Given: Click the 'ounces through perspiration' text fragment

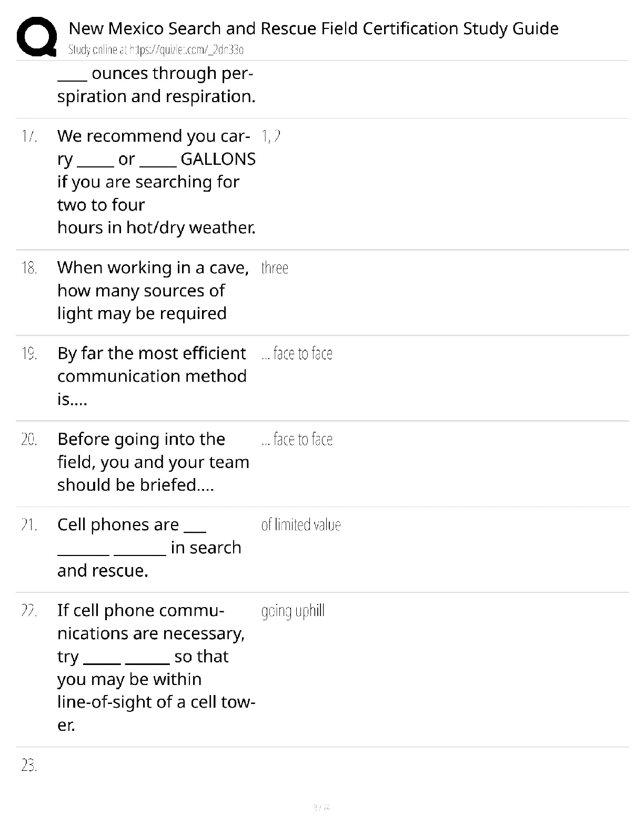Looking at the screenshot, I should click(156, 85).
